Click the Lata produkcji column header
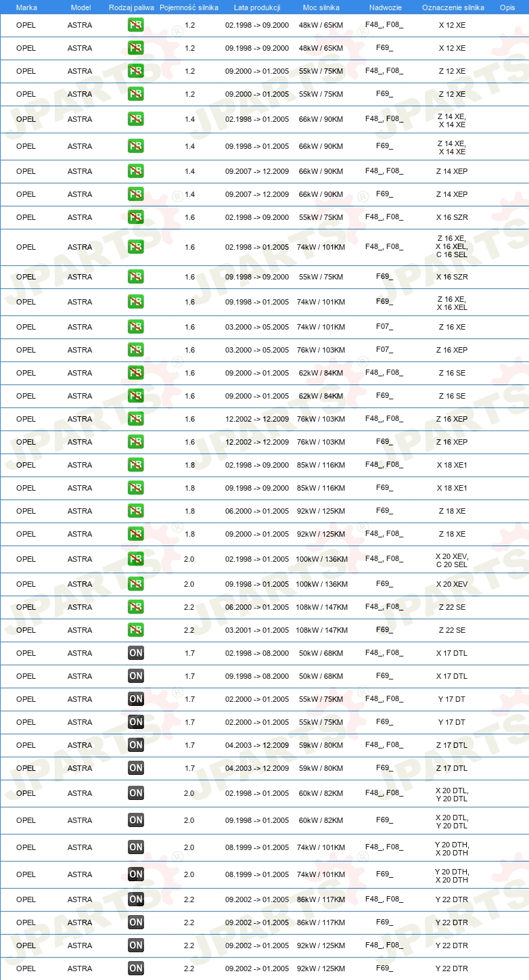This screenshot has height=980, width=529. 257,7
